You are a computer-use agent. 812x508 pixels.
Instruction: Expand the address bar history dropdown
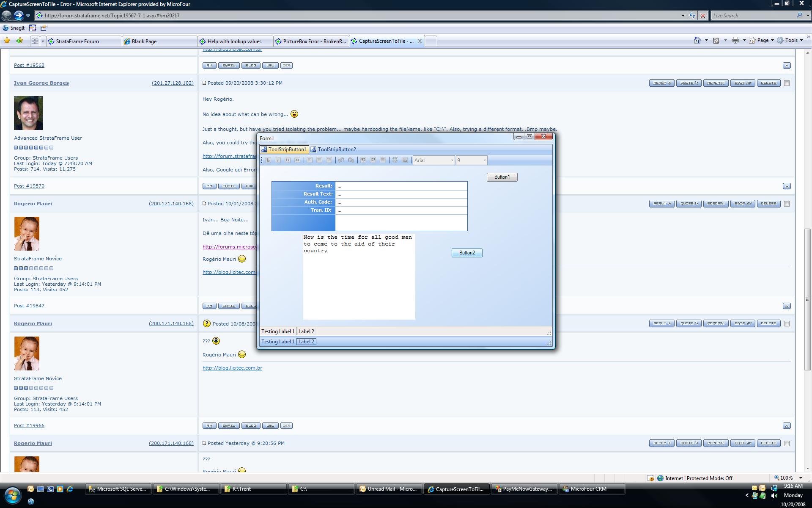[x=683, y=16]
